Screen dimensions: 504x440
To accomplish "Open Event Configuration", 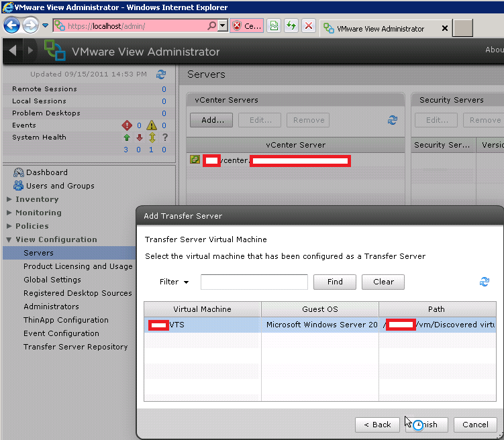I will coord(61,333).
